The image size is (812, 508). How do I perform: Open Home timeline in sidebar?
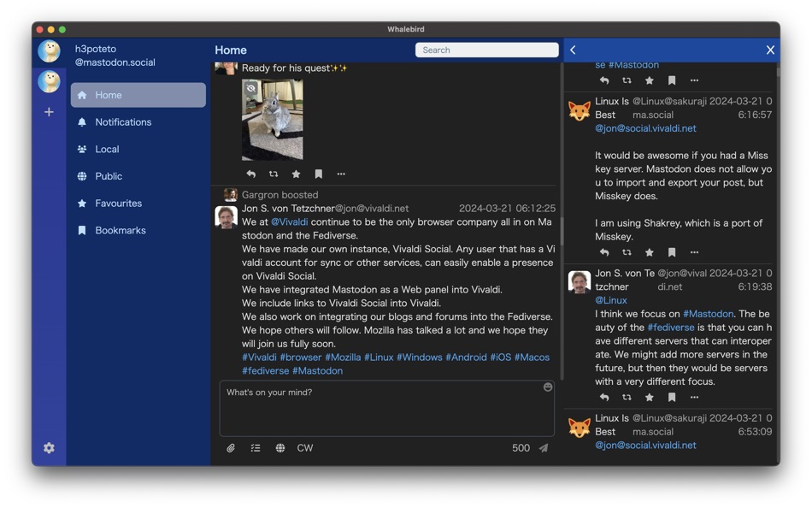click(x=138, y=95)
